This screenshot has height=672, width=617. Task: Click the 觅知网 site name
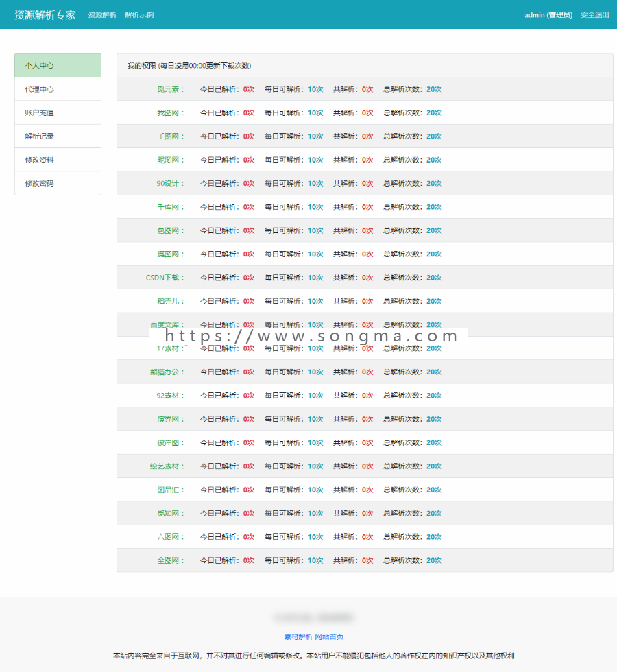tap(171, 514)
